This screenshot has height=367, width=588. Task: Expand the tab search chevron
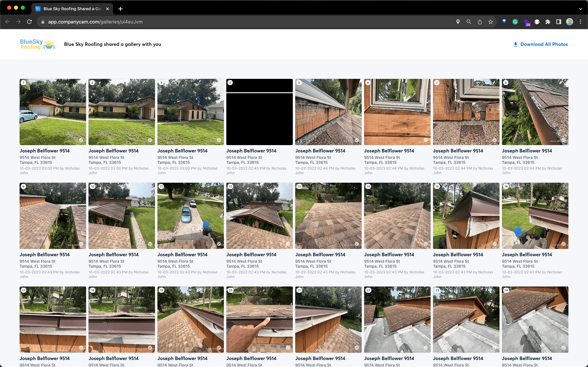pyautogui.click(x=580, y=9)
